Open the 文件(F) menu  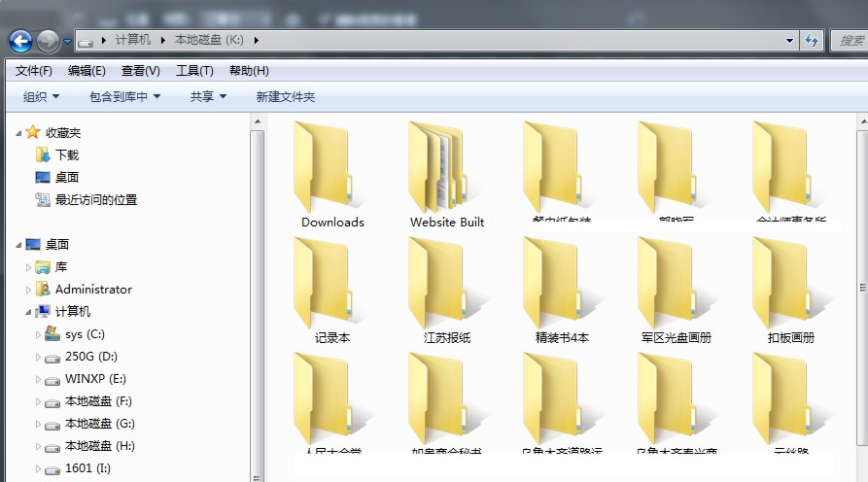[34, 71]
